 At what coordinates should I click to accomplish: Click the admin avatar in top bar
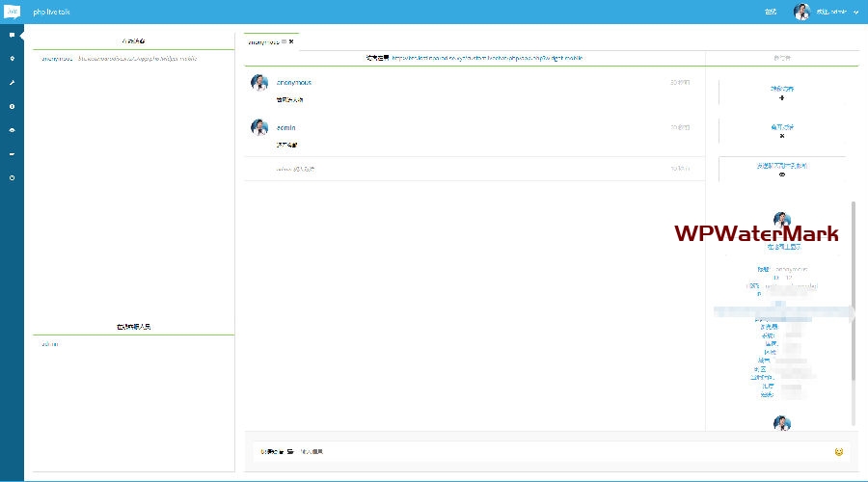(x=801, y=12)
